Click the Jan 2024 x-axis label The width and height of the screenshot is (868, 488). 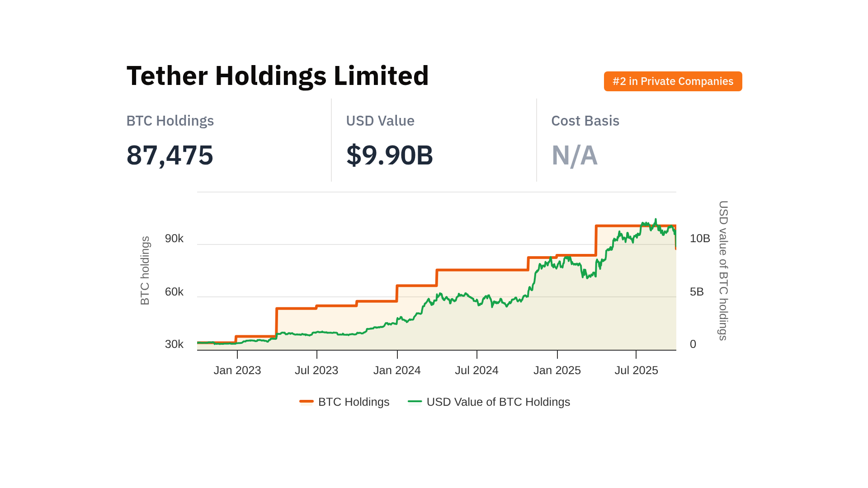coord(397,371)
